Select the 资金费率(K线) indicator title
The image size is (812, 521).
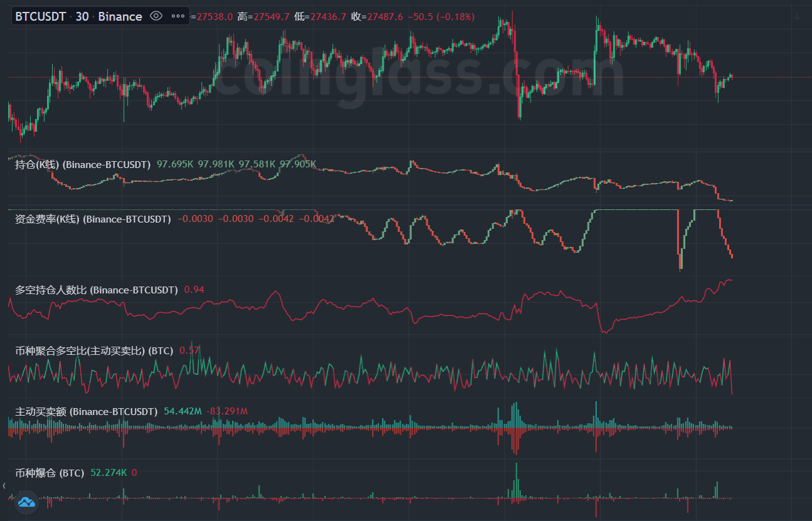[93, 219]
